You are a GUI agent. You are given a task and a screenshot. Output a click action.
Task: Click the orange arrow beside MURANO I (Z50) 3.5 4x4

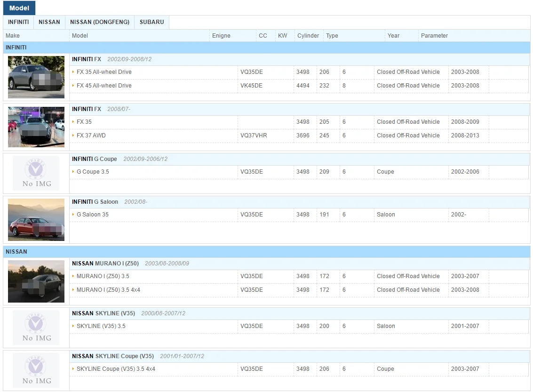pyautogui.click(x=73, y=290)
